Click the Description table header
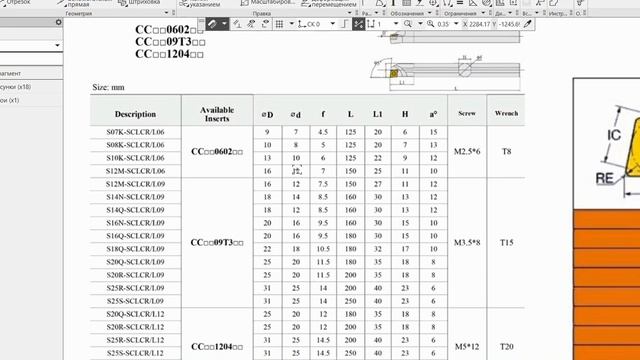640x360 pixels. click(135, 114)
